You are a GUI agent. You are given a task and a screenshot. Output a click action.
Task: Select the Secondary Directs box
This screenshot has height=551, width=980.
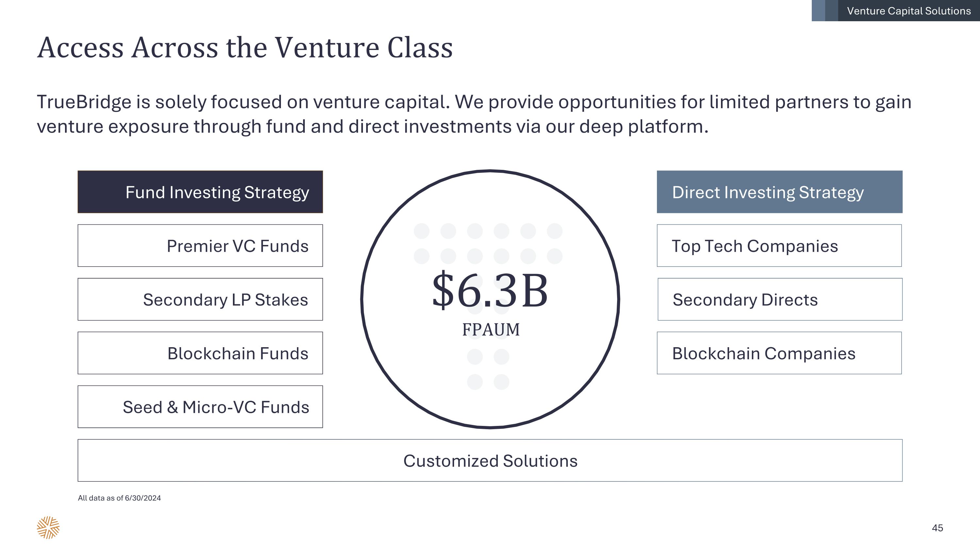pyautogui.click(x=780, y=299)
